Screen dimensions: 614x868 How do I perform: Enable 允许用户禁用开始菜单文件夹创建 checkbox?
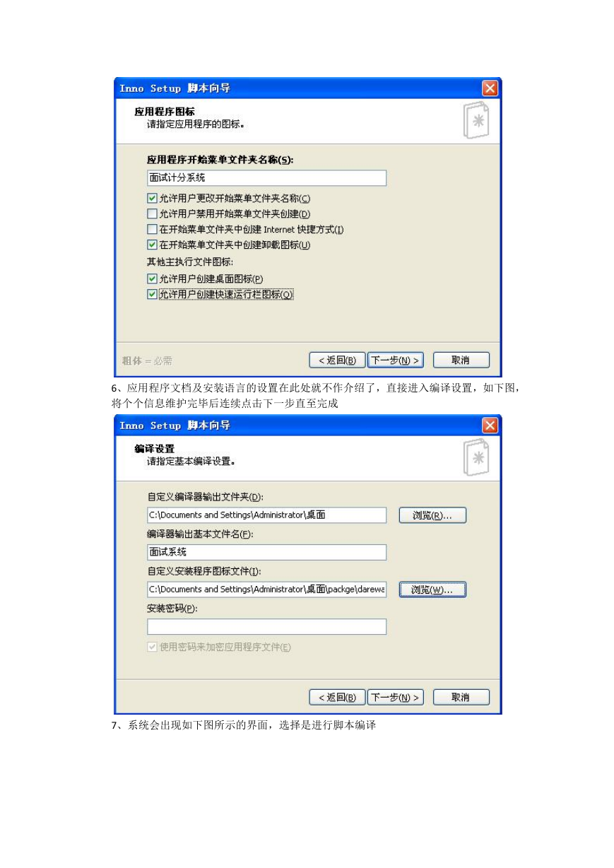152,213
